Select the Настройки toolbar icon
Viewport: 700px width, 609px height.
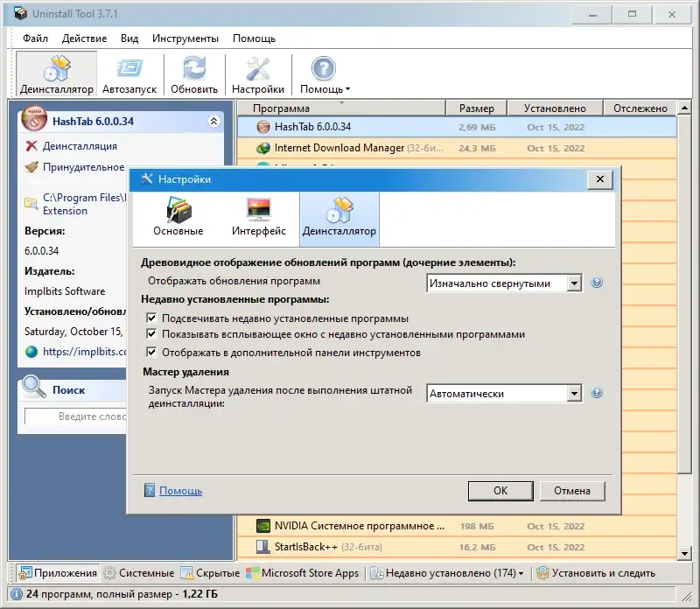click(x=257, y=73)
